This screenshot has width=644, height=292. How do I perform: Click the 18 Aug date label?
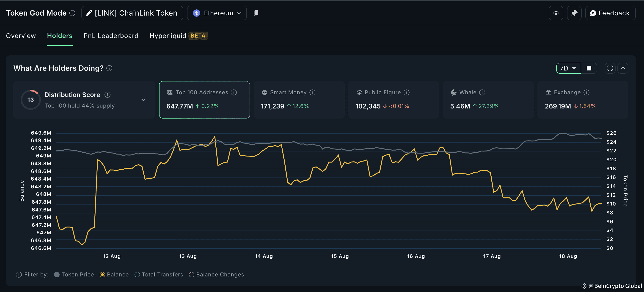click(568, 256)
